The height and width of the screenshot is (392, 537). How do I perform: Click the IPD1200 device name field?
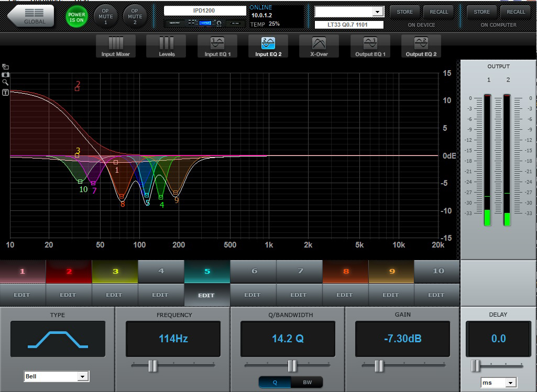pos(205,11)
